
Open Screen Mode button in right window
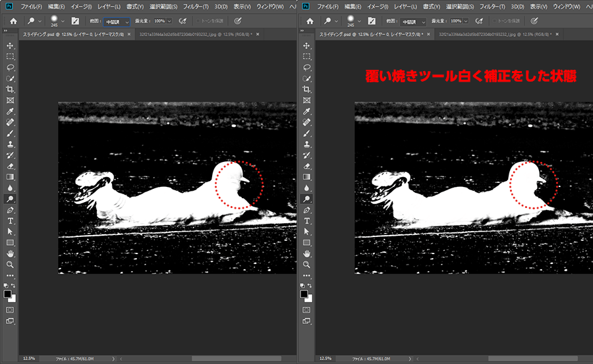[x=306, y=321]
